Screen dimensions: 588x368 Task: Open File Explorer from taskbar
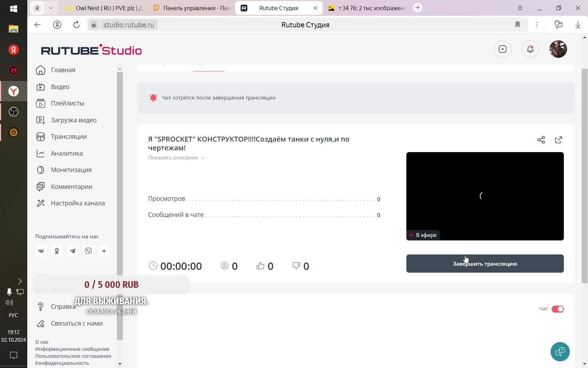click(x=14, y=29)
